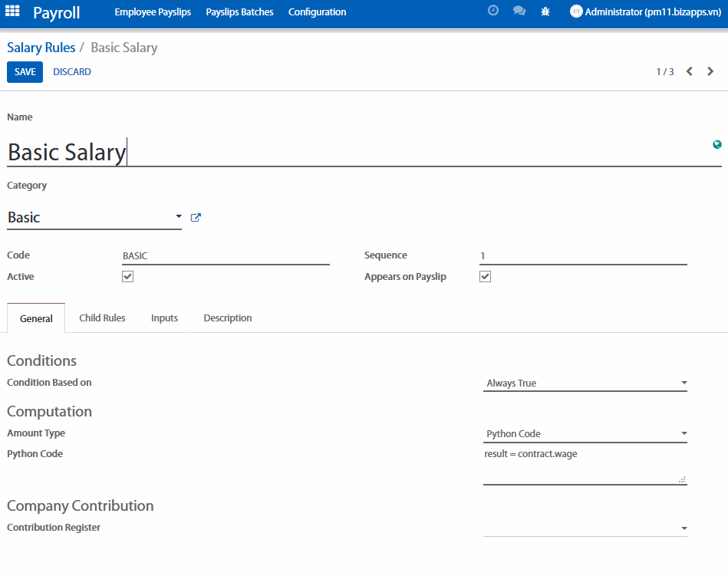Switch to the Child Rules tab
The width and height of the screenshot is (728, 576).
click(x=102, y=318)
